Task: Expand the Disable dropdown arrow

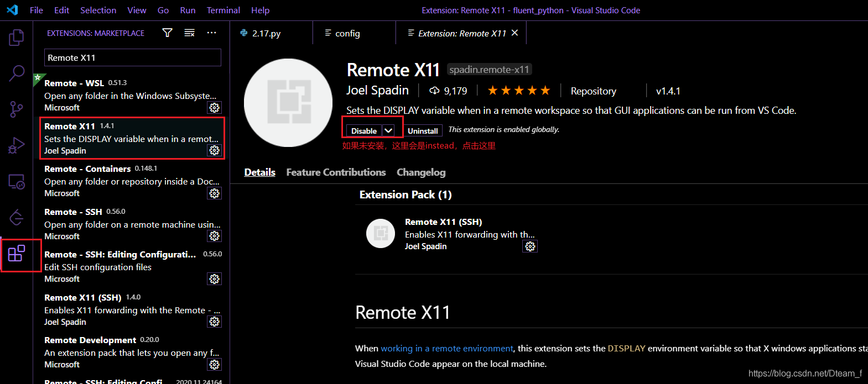Action: point(388,130)
